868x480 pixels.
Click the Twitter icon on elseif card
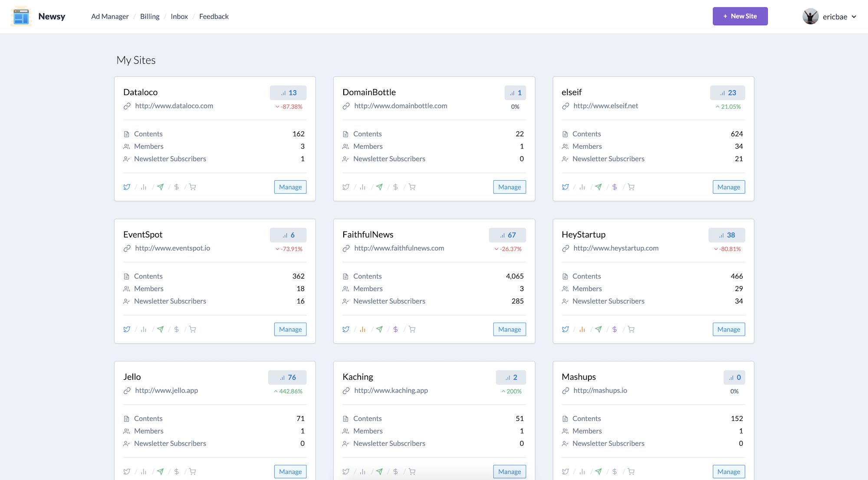pos(565,187)
